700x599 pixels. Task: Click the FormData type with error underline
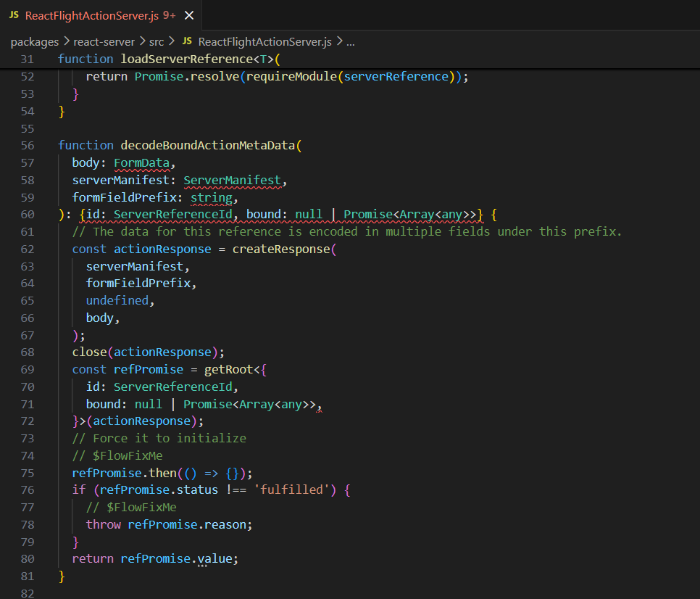(x=141, y=162)
